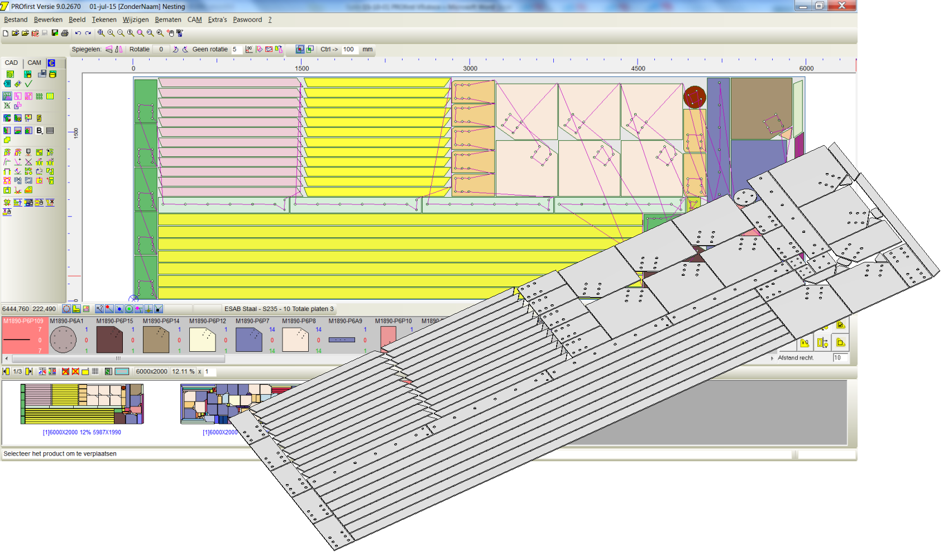Click the Rotatie value input field
The image size is (943, 560).
pyautogui.click(x=161, y=49)
